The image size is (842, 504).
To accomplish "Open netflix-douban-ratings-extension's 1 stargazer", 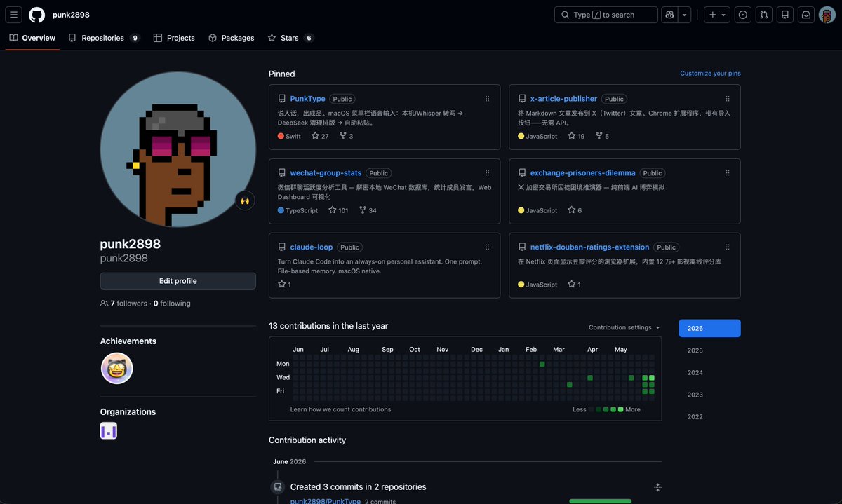I will pyautogui.click(x=575, y=285).
